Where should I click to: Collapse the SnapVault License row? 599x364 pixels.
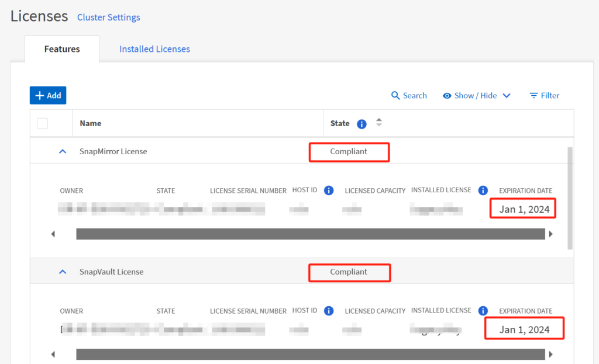[x=63, y=272]
